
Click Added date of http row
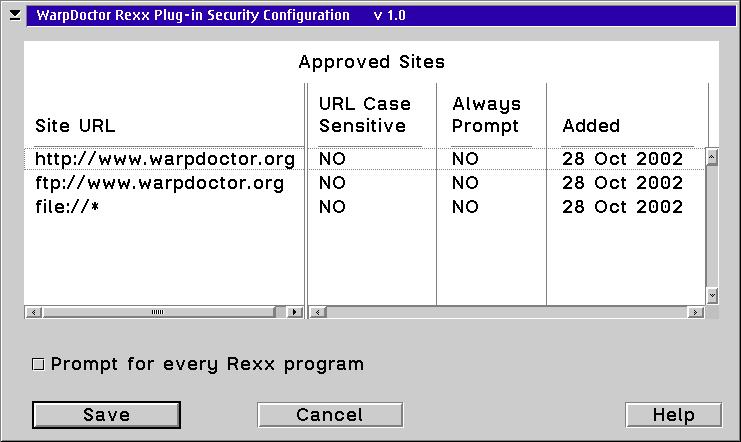(622, 159)
